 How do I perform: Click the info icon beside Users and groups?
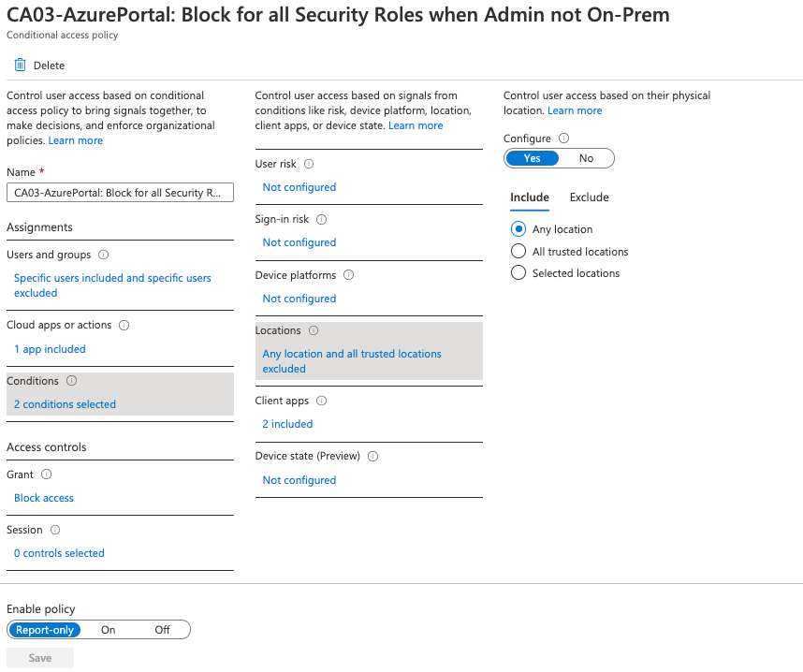click(103, 254)
